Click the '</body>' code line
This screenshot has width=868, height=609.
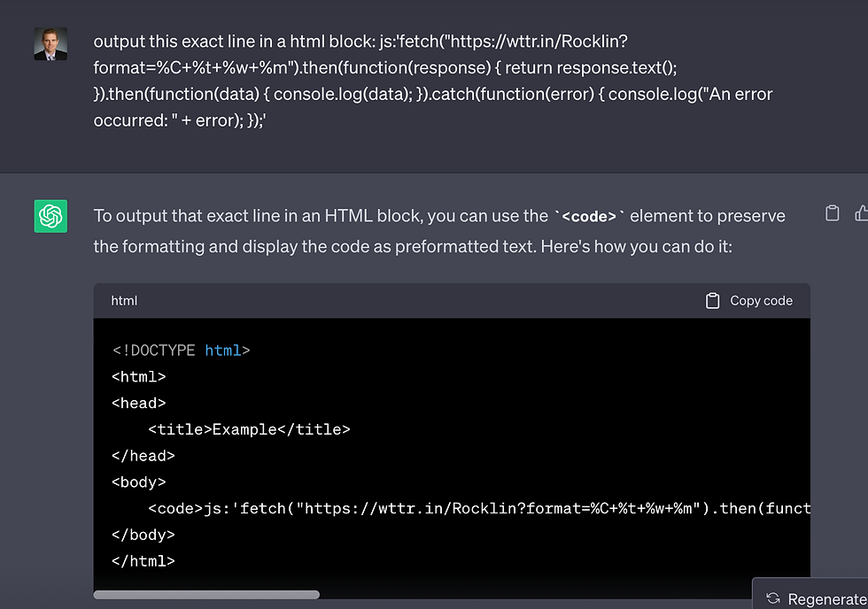click(143, 535)
